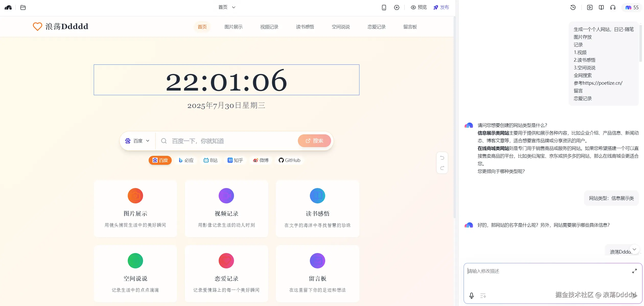644x306 pixels.
Task: Click the headset support icon
Action: 613,7
